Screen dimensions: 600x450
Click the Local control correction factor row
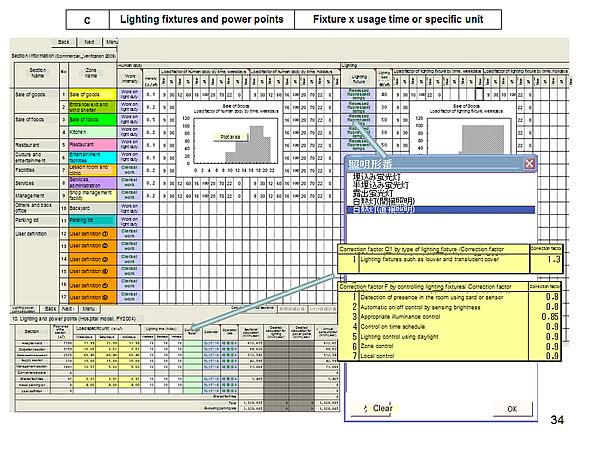(449, 356)
